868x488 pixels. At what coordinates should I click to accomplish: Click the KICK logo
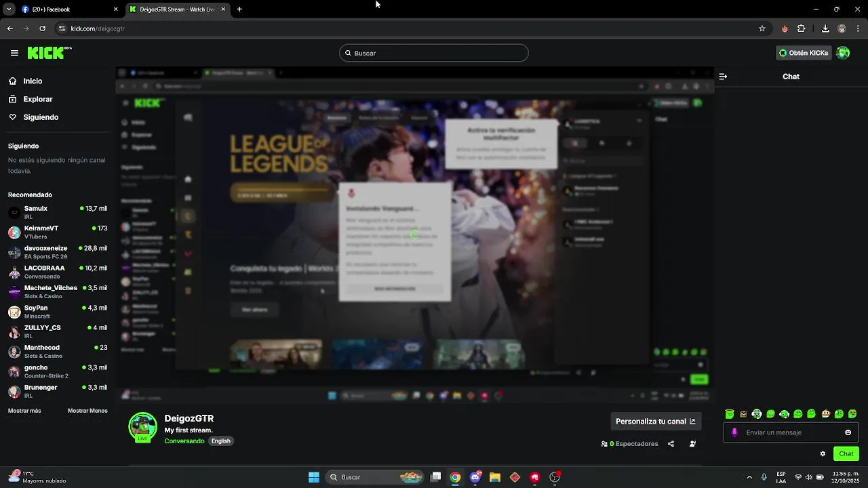(50, 53)
